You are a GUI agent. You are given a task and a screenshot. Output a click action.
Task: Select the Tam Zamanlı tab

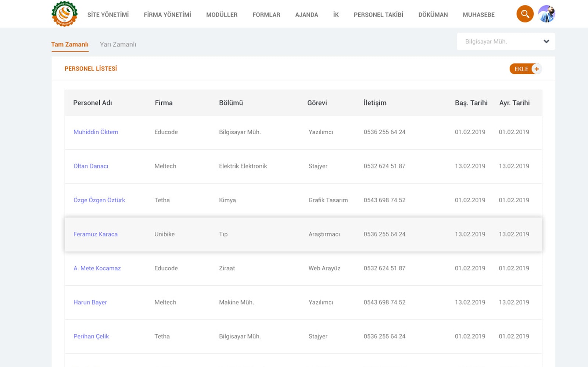(70, 44)
